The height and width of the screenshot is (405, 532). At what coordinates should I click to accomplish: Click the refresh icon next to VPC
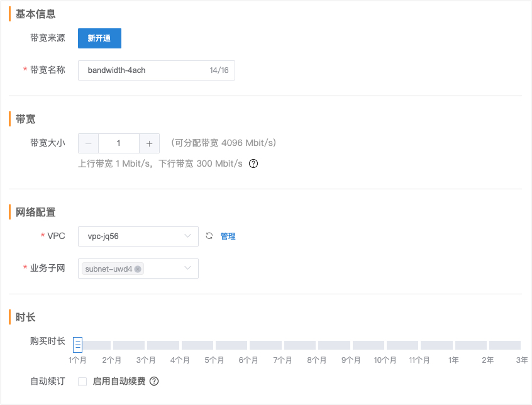[x=210, y=236]
